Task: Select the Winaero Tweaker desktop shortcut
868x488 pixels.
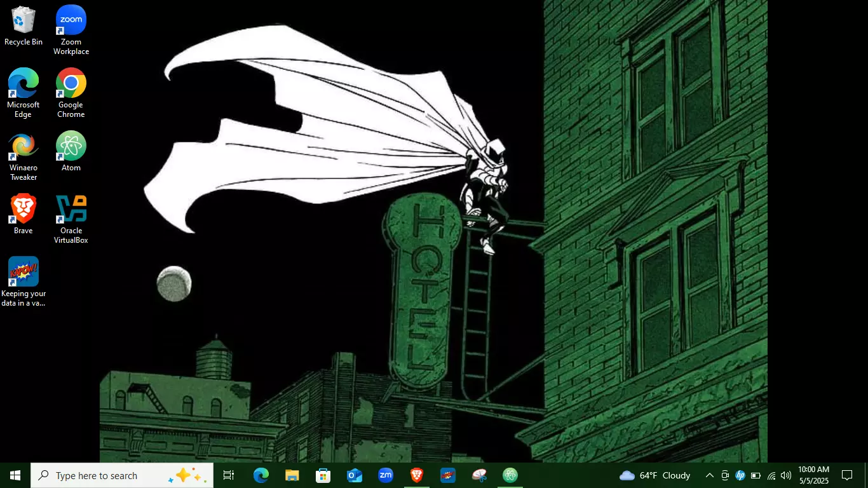Action: [24, 156]
